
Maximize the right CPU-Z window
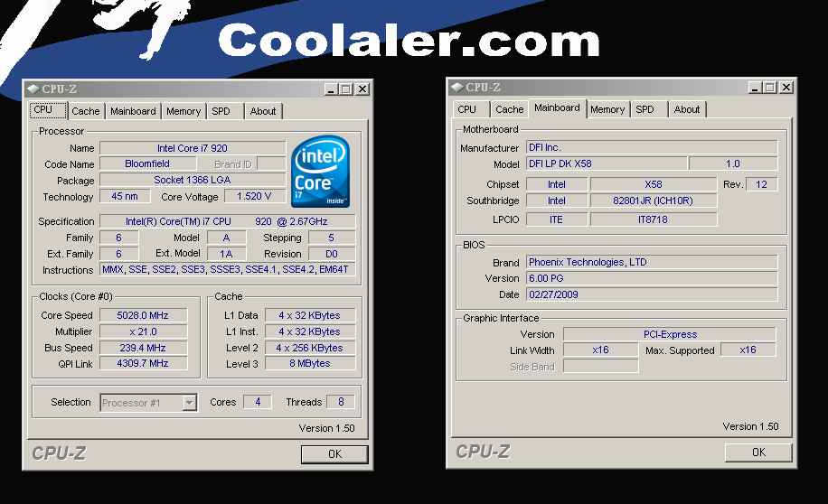(x=770, y=87)
